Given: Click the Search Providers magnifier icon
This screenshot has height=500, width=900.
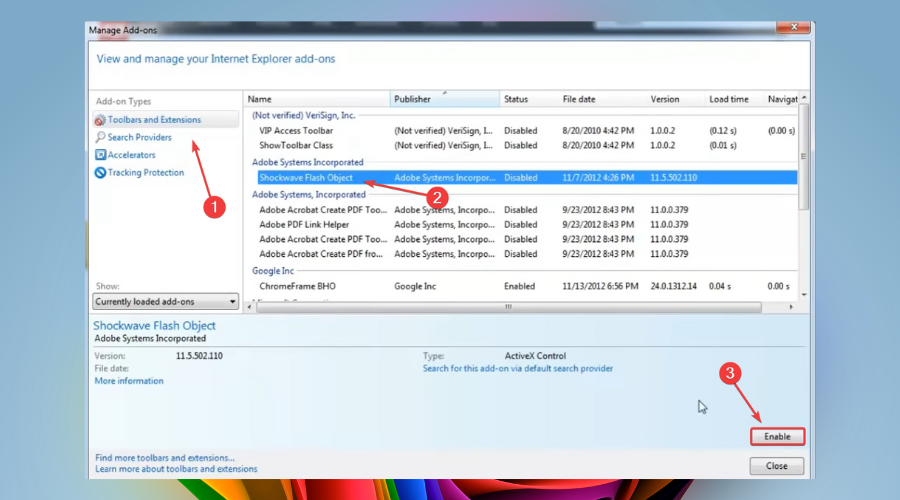Looking at the screenshot, I should 100,137.
